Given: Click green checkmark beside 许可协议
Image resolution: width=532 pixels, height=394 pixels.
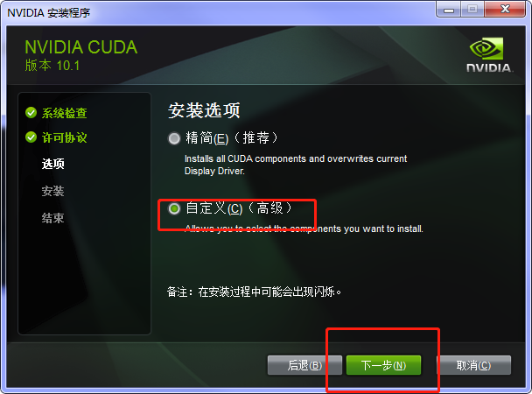Looking at the screenshot, I should point(31,137).
